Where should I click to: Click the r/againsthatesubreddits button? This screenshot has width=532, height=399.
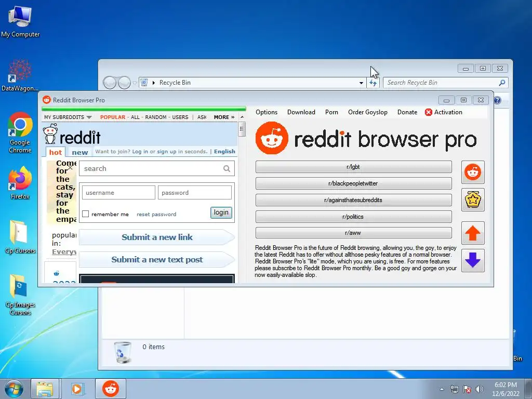[x=353, y=200]
